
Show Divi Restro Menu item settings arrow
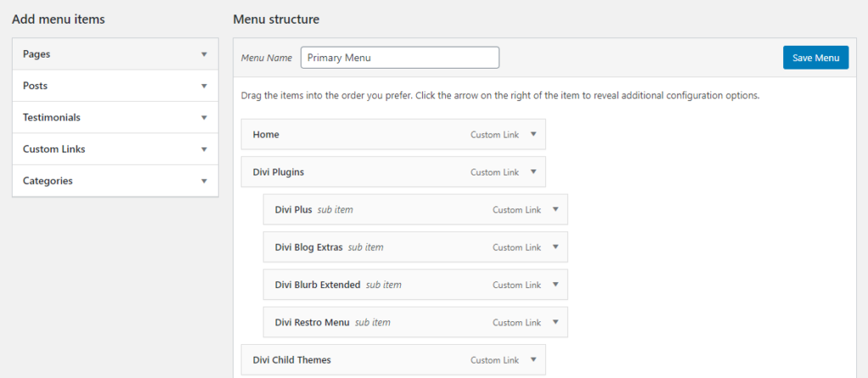pos(555,322)
